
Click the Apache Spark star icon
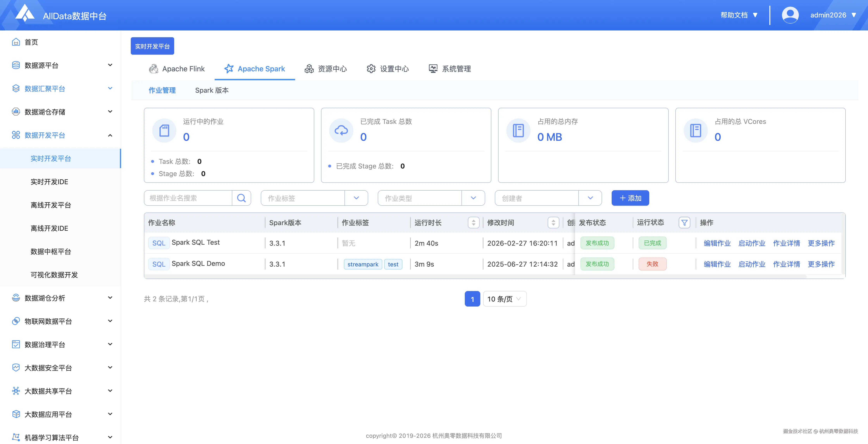229,69
